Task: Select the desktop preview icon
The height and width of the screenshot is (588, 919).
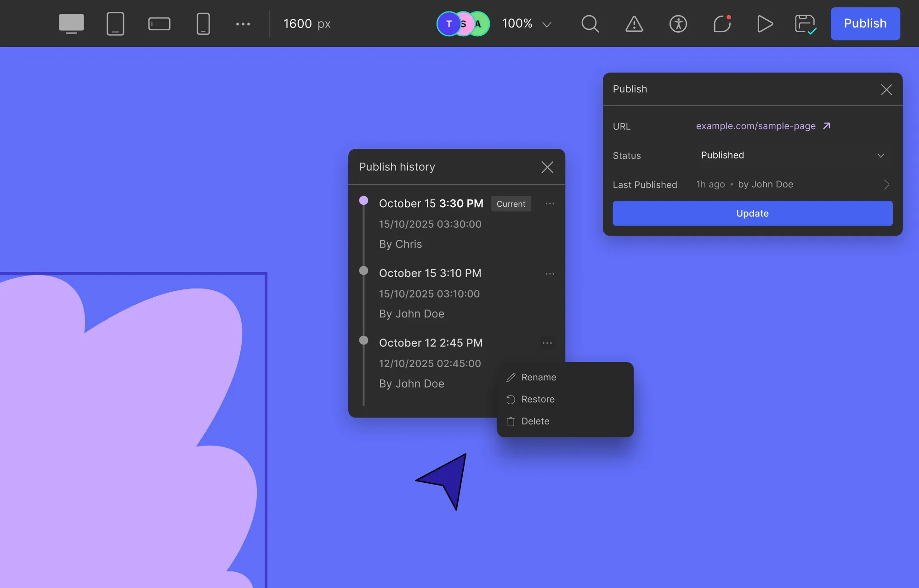Action: coord(72,23)
